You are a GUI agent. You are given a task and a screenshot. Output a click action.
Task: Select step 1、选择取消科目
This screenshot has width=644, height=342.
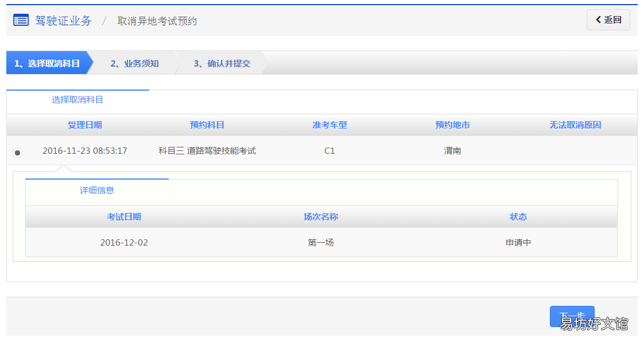pos(47,63)
